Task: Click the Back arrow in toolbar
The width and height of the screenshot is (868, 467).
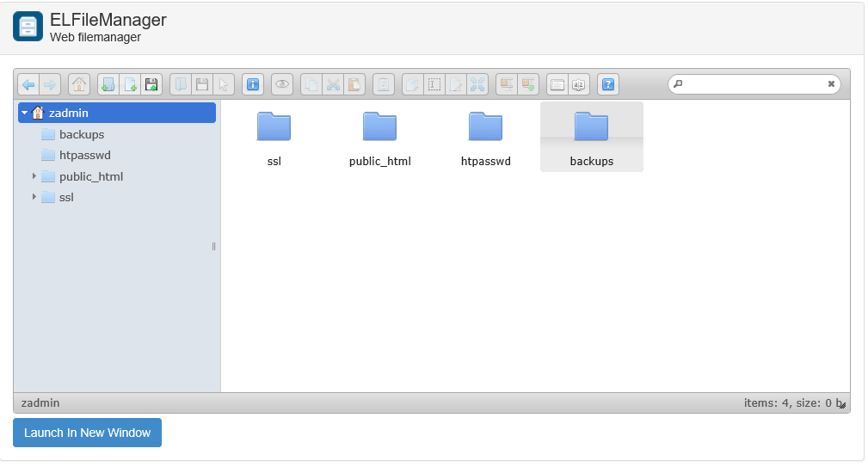Action: (28, 84)
